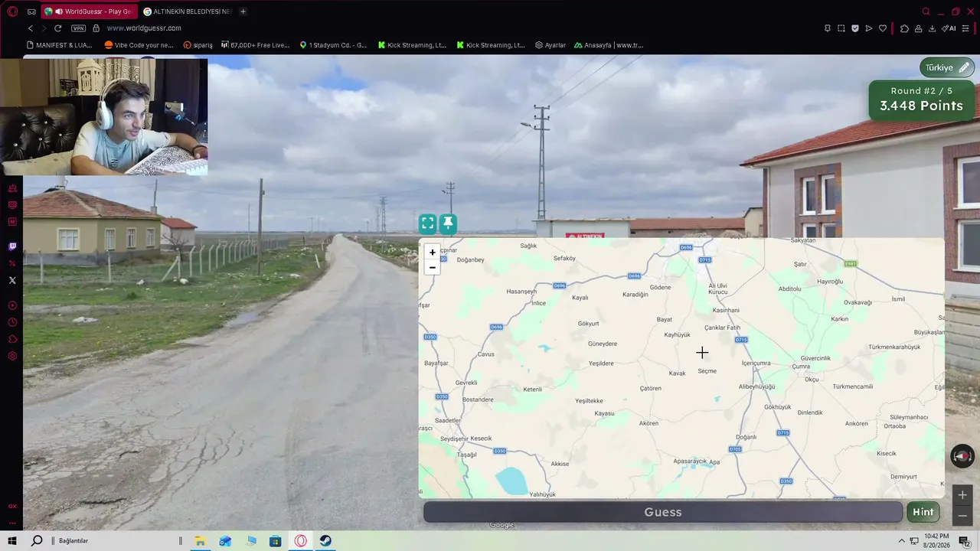Open Steam from the taskbar

(325, 541)
